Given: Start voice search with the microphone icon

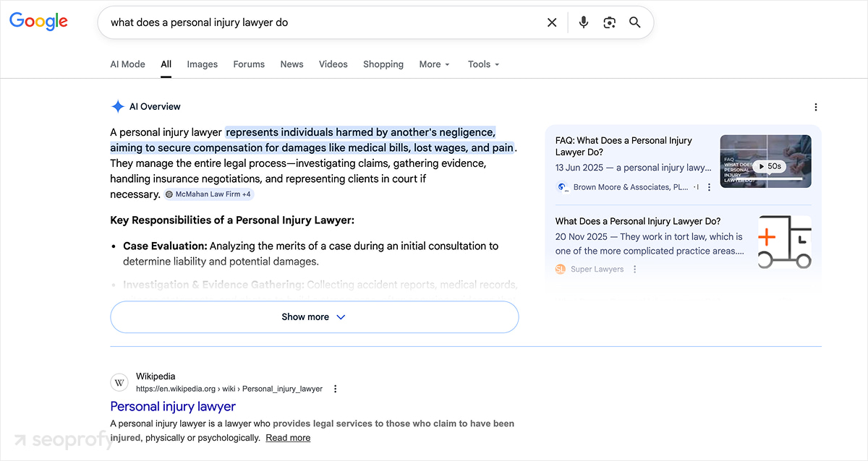Looking at the screenshot, I should 584,22.
